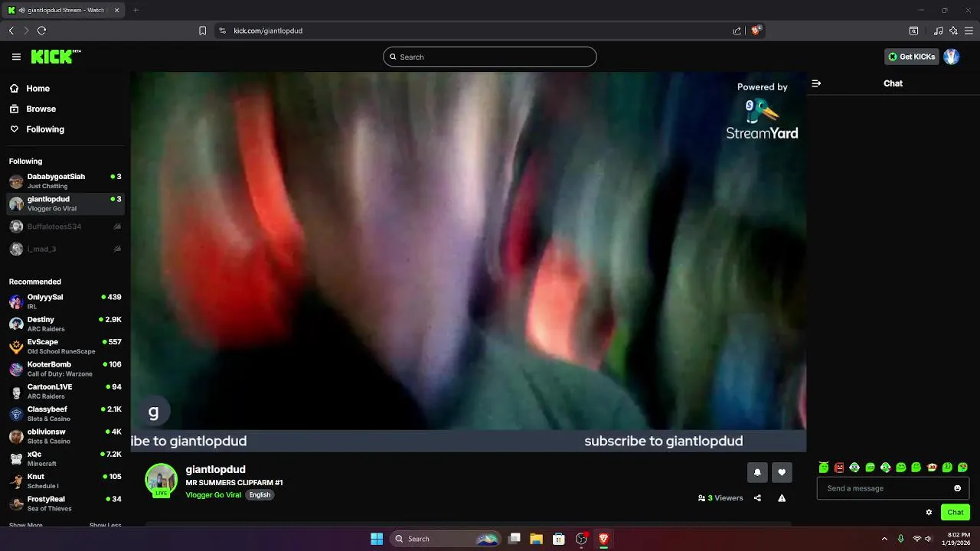Focus the Kick search field
The image size is (980, 551).
(490, 57)
